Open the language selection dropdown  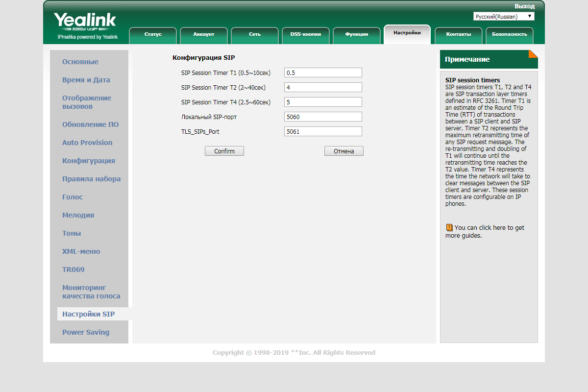tap(504, 17)
